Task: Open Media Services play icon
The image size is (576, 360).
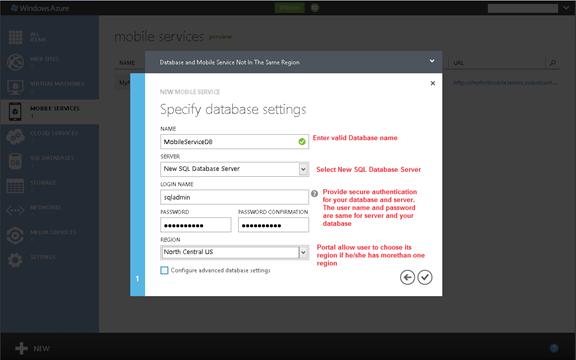Action: pos(15,235)
